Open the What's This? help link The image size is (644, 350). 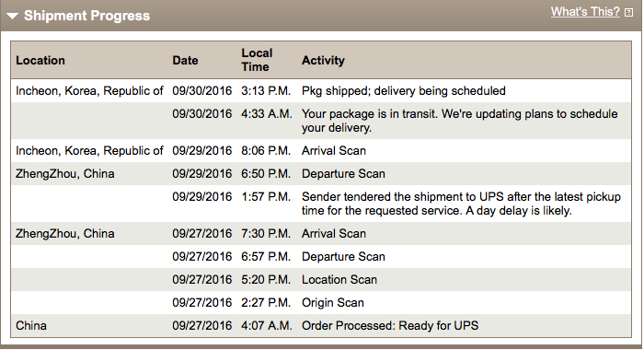[585, 12]
